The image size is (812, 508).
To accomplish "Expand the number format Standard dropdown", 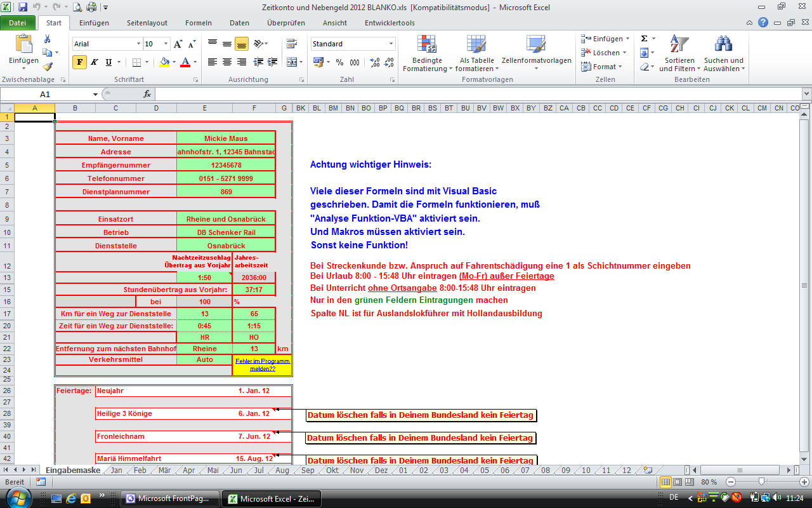I will click(x=391, y=44).
